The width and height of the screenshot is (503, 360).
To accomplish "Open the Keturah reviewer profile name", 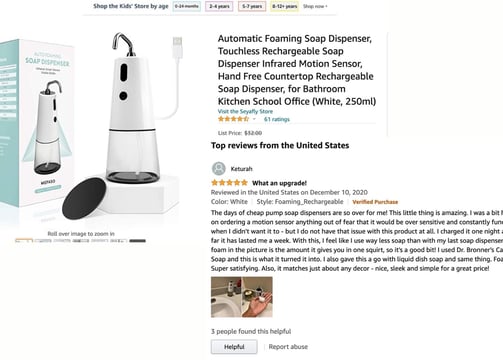I will pos(241,169).
